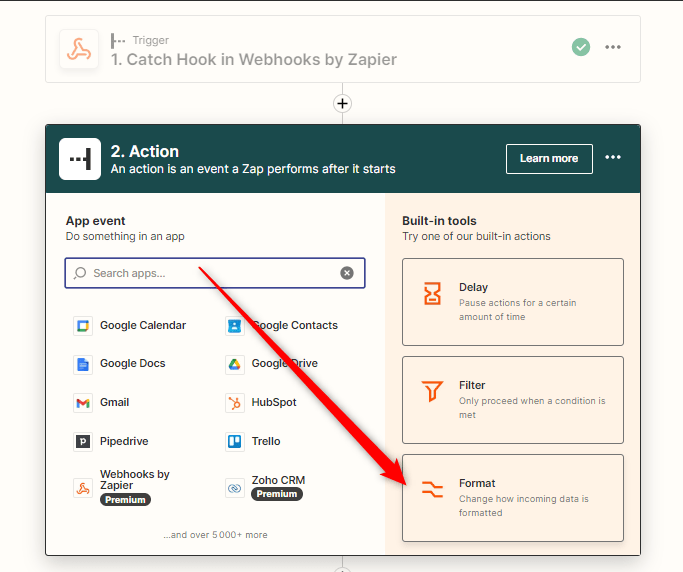Select the HubSpot icon

click(234, 403)
